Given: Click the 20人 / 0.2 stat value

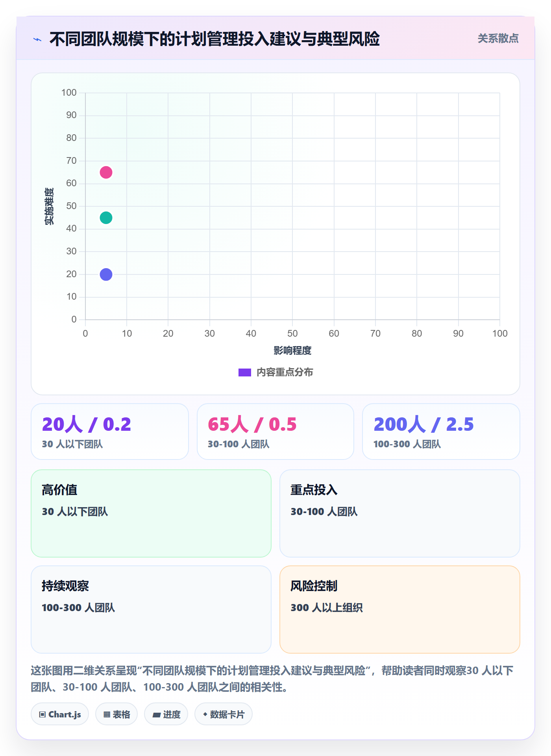Looking at the screenshot, I should pyautogui.click(x=87, y=424).
